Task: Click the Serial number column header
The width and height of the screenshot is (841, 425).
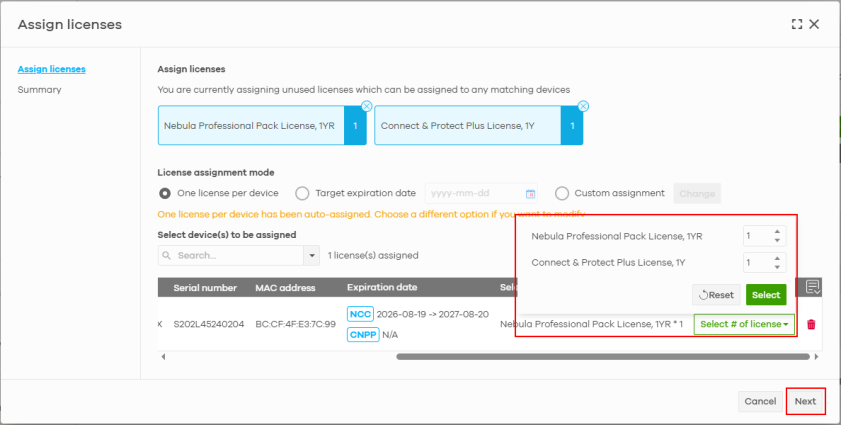Action: coord(205,288)
